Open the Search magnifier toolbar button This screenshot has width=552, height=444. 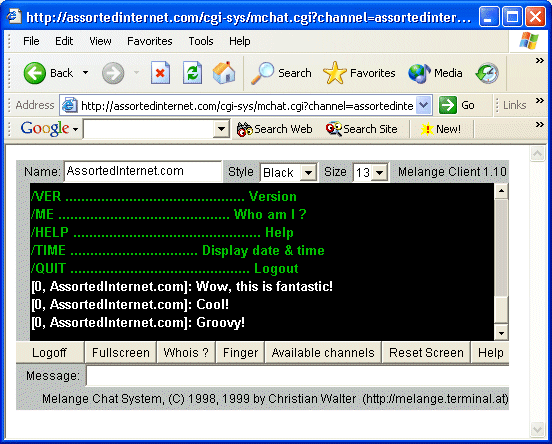281,73
